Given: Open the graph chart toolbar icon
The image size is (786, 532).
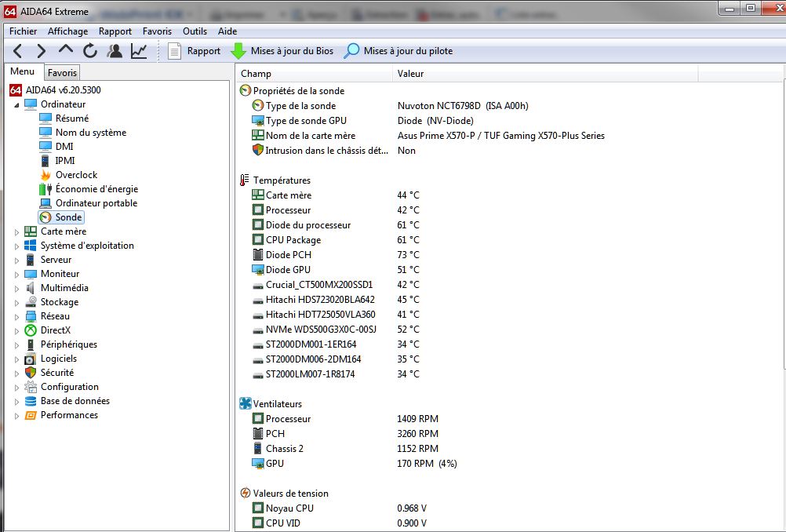Looking at the screenshot, I should coord(139,51).
